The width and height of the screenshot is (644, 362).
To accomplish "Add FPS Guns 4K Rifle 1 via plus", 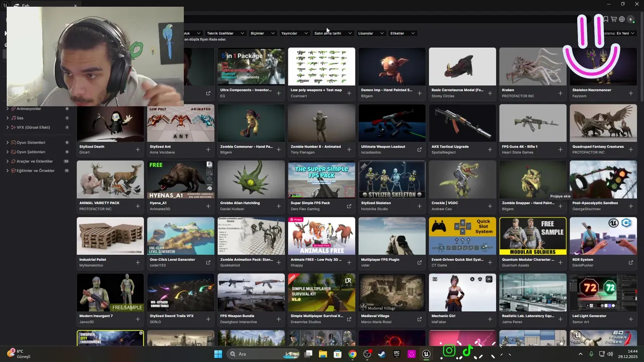I will point(560,149).
